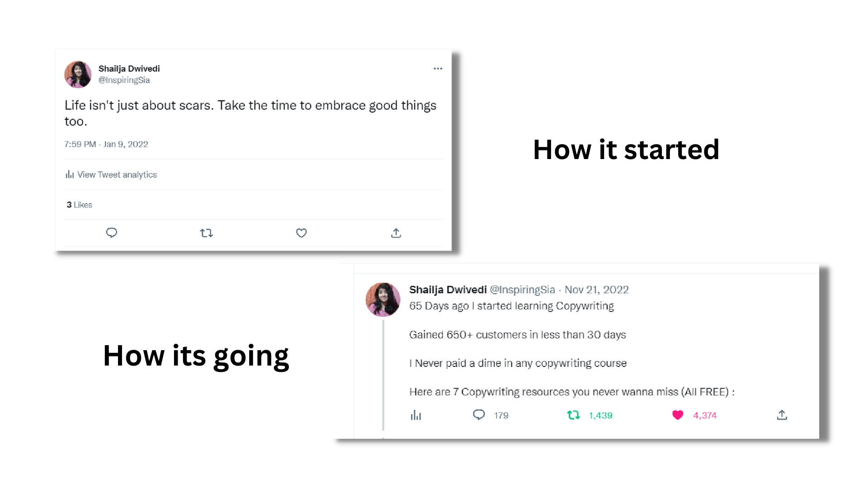This screenshot has width=868, height=488.
Task: Open the Shailja Dwivedi name on the first tweet
Action: pyautogui.click(x=129, y=69)
